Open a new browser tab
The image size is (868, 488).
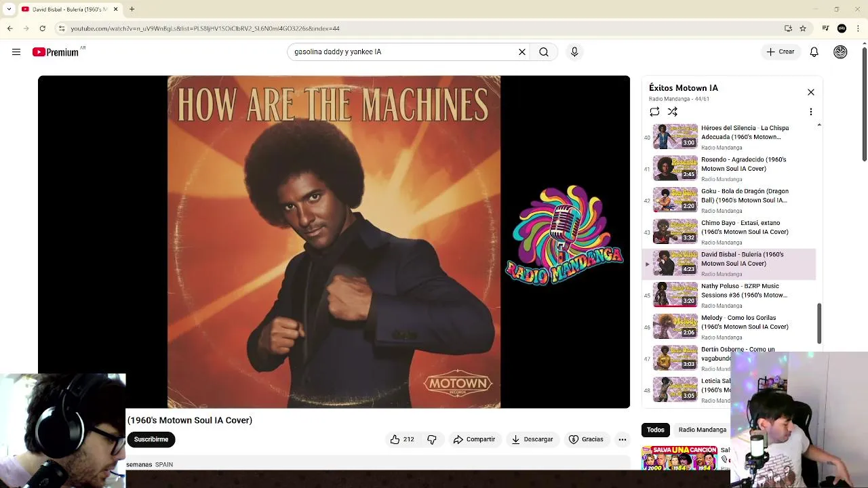click(132, 9)
